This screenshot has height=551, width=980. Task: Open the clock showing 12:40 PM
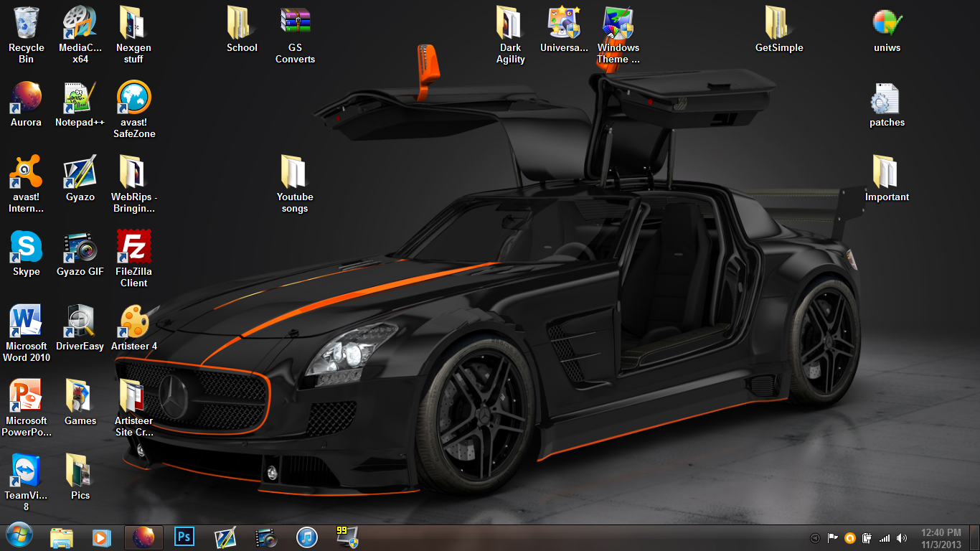click(x=941, y=538)
